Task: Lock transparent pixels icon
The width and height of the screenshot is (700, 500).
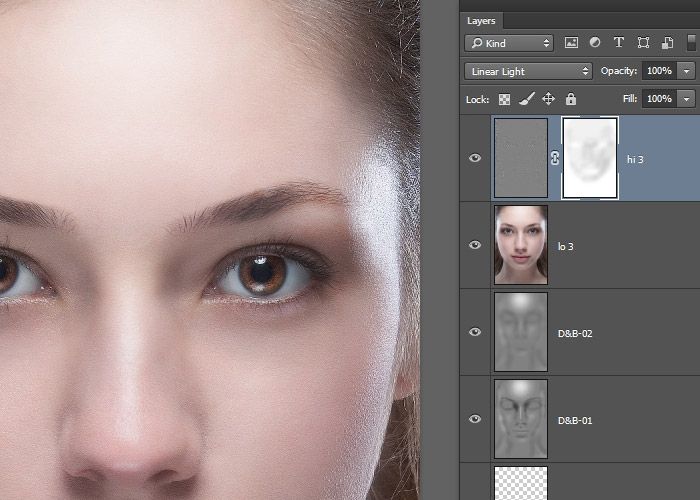Action: (x=504, y=99)
